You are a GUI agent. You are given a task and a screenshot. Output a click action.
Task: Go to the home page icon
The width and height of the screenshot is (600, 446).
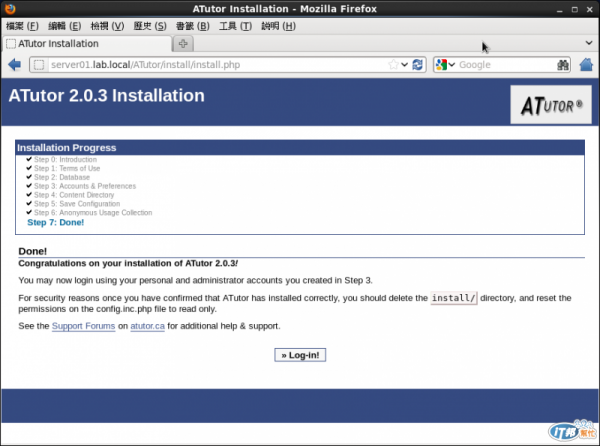[x=586, y=65]
